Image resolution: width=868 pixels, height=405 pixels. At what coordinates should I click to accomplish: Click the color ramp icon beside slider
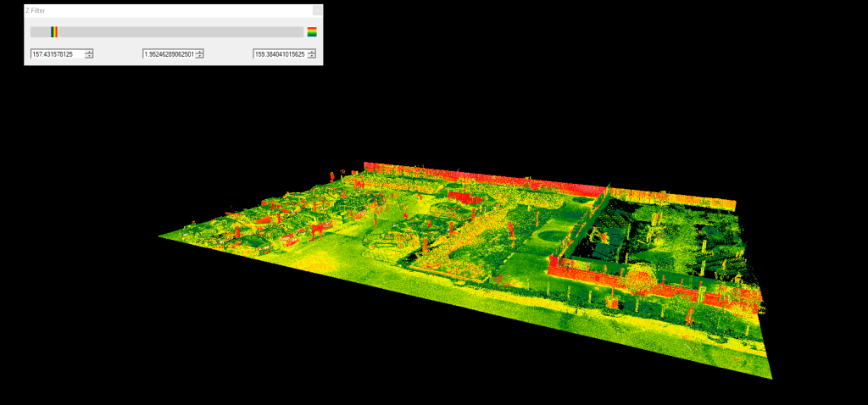tap(312, 32)
